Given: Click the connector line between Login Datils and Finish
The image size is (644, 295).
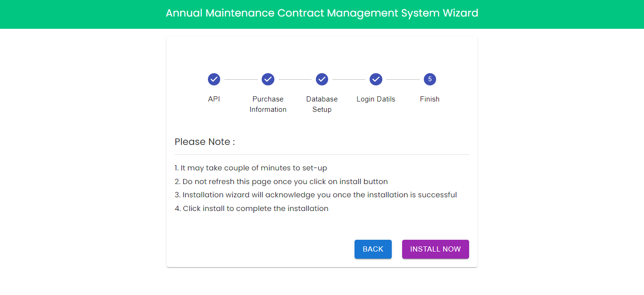Looking at the screenshot, I should 403,80.
